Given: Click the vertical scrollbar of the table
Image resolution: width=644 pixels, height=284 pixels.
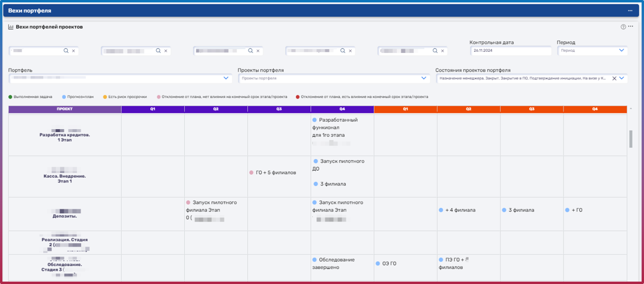Looking at the screenshot, I should click(630, 139).
